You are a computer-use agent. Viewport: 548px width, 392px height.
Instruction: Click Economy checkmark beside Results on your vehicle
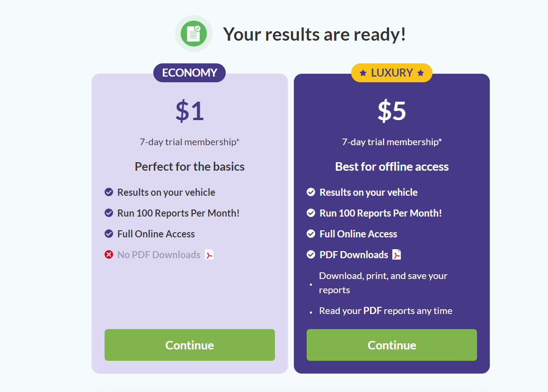click(x=109, y=192)
